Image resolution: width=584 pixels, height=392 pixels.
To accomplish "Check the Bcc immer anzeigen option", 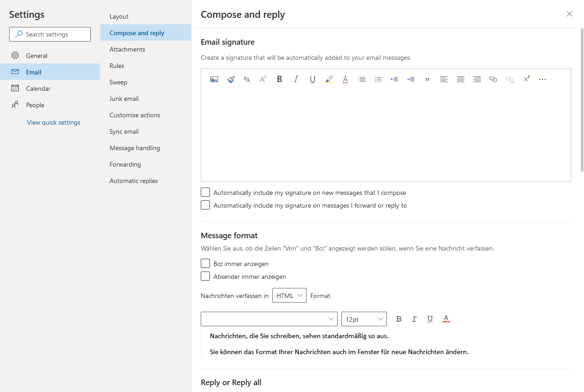I will coord(205,263).
